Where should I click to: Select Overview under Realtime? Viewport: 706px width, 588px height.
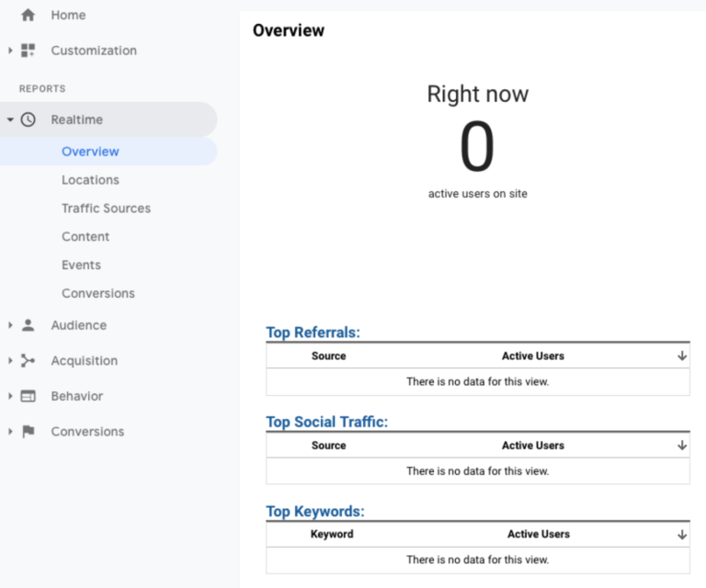(x=90, y=152)
